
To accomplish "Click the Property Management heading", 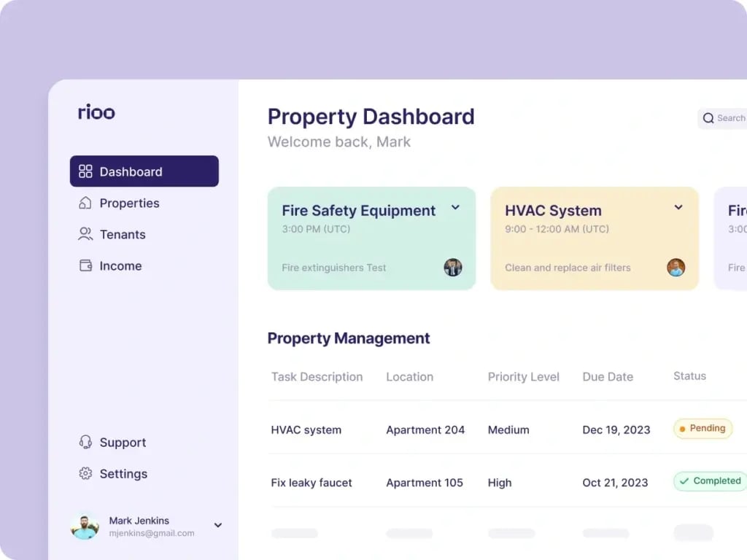I will (349, 338).
